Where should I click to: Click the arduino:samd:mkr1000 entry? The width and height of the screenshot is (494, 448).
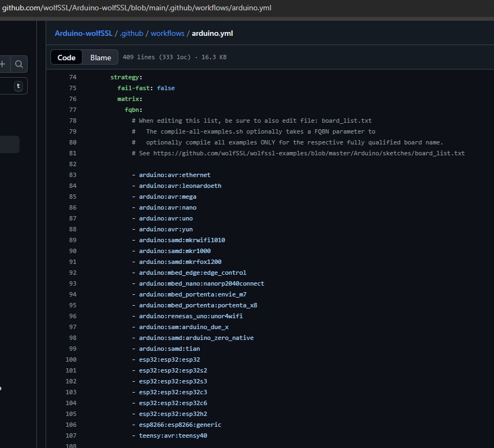coord(175,251)
